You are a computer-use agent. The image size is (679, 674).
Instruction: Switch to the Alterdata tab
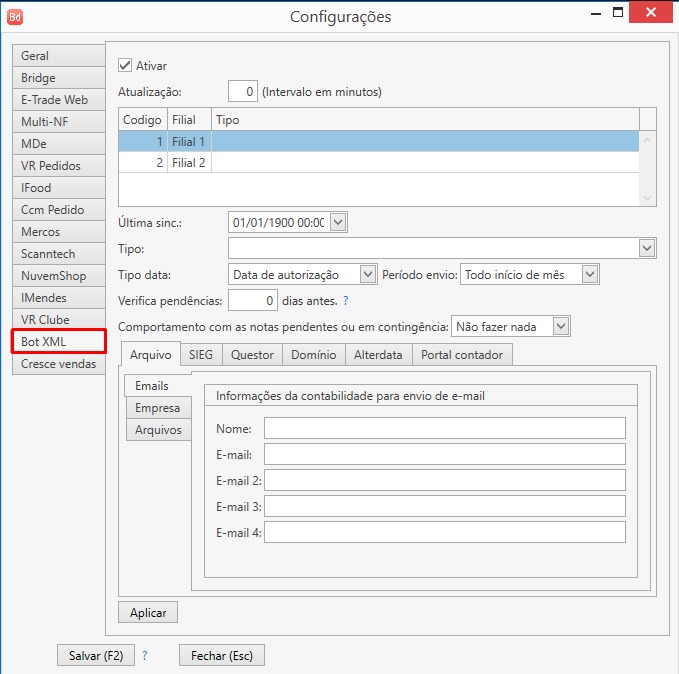(x=378, y=355)
